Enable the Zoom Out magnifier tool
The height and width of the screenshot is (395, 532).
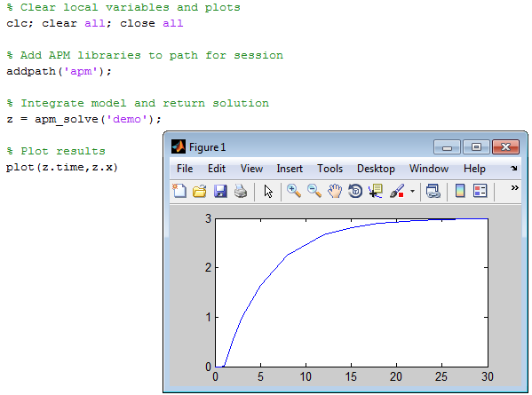[314, 191]
